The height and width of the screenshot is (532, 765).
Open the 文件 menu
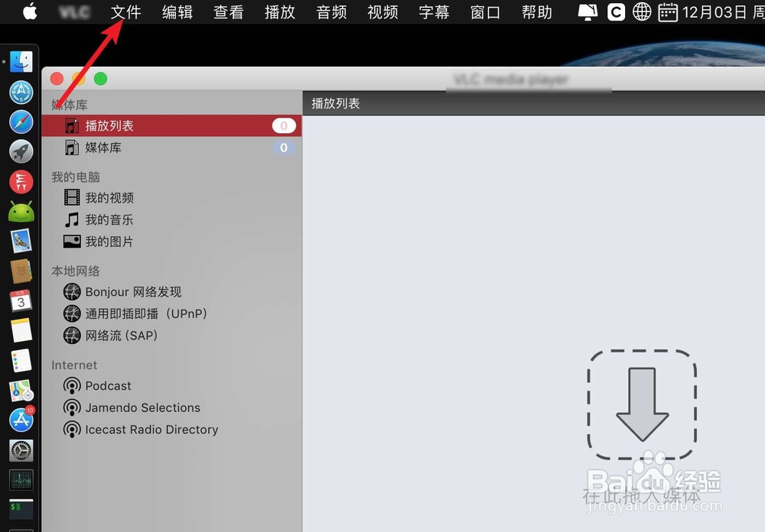126,12
